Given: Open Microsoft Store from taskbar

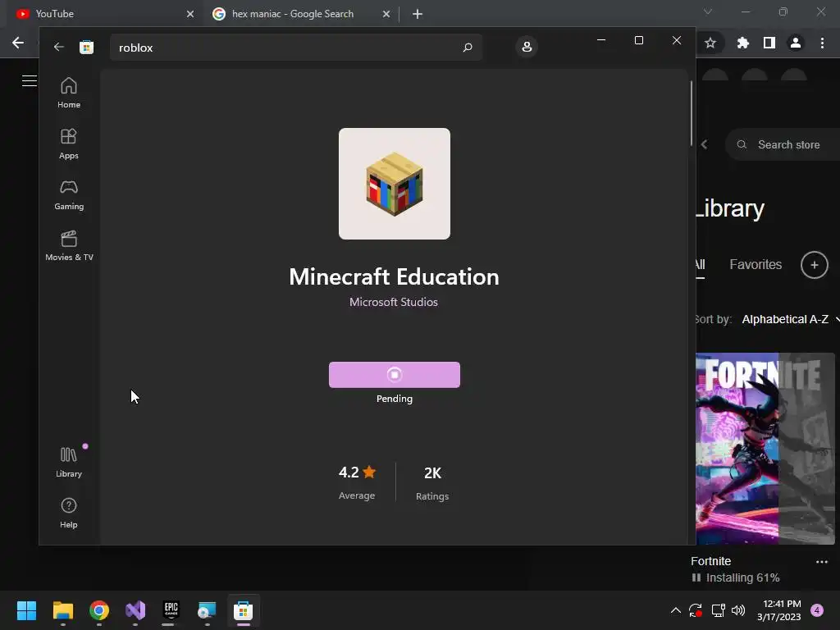Looking at the screenshot, I should (x=243, y=610).
